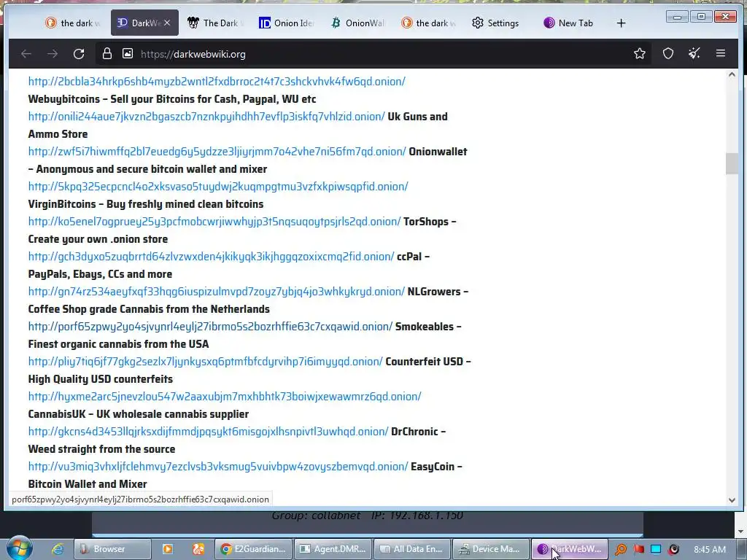Click the 8:45 AM system clock
The width and height of the screenshot is (747, 560).
(709, 549)
